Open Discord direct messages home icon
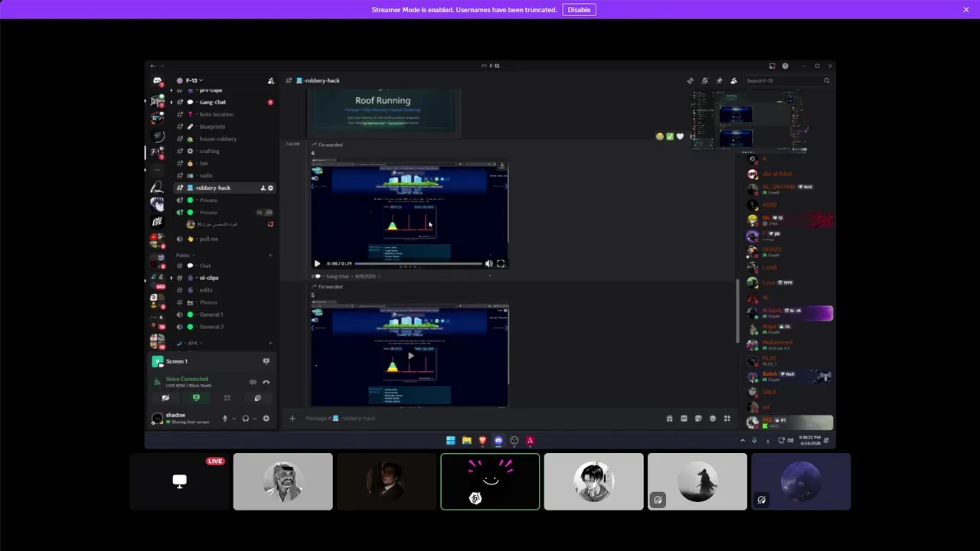Screen dimensions: 980x551 157,80
